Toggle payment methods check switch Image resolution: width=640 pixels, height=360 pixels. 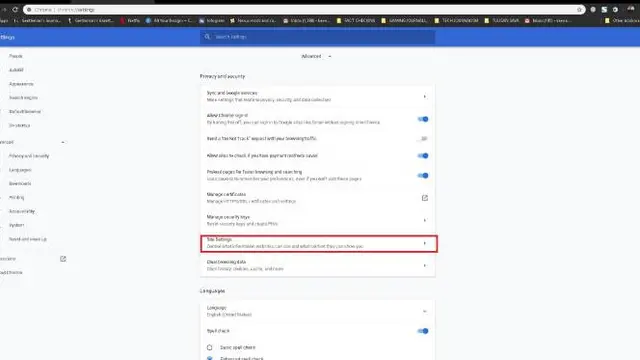(423, 156)
